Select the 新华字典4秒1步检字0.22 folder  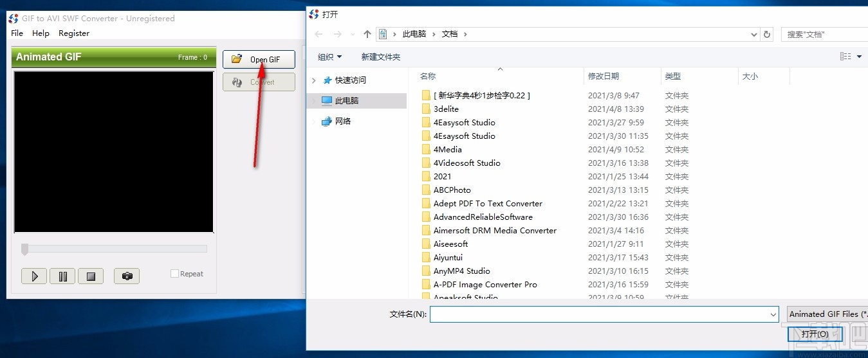(482, 95)
